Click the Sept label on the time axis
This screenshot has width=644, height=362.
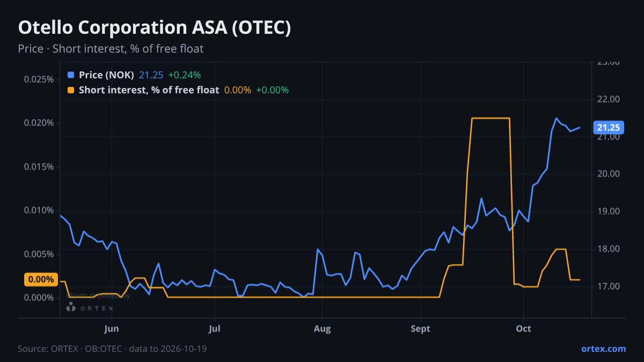(x=421, y=329)
